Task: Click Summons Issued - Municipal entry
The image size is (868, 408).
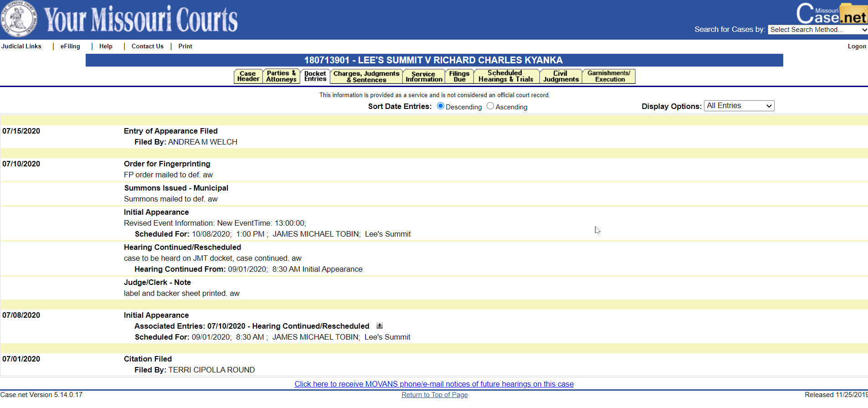Action: pos(176,188)
